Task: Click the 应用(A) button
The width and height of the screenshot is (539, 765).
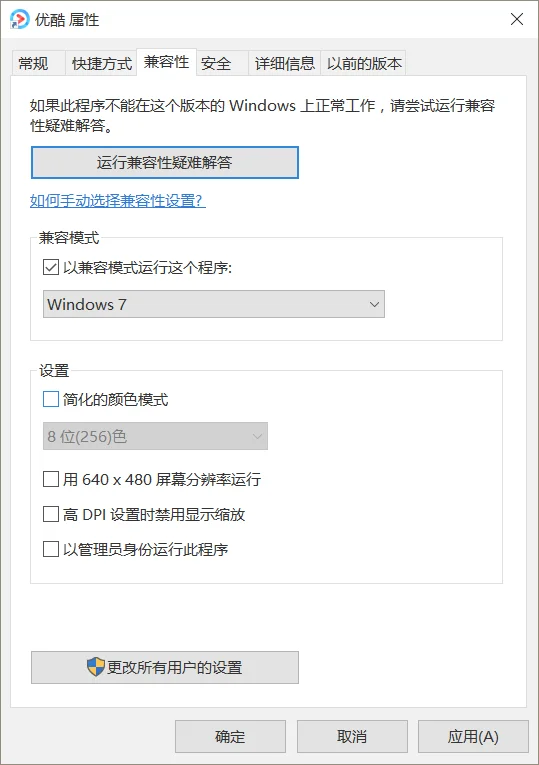Action: pos(473,737)
